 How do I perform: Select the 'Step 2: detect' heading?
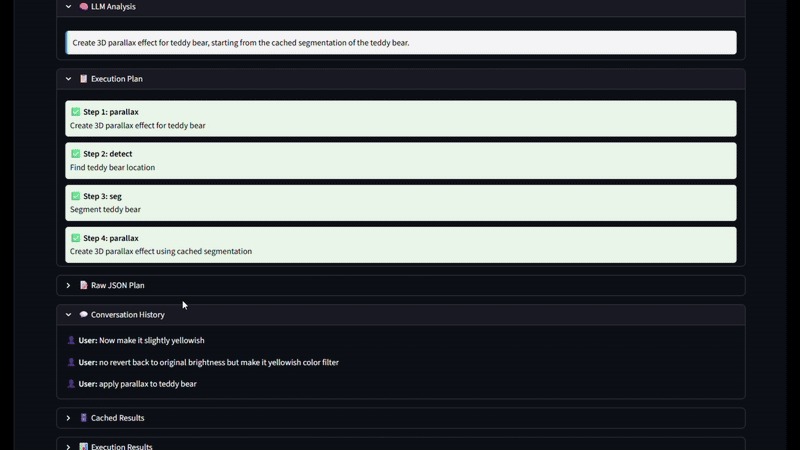coord(108,154)
